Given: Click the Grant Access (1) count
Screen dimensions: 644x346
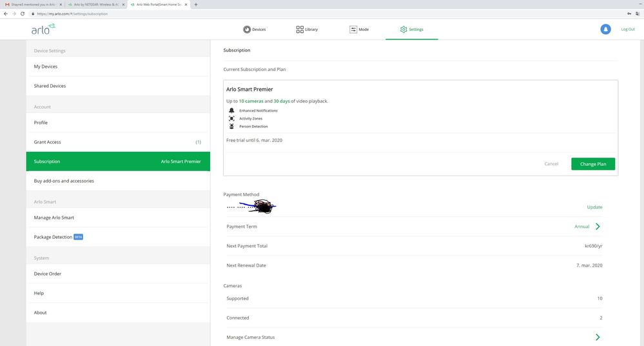Looking at the screenshot, I should [x=199, y=142].
